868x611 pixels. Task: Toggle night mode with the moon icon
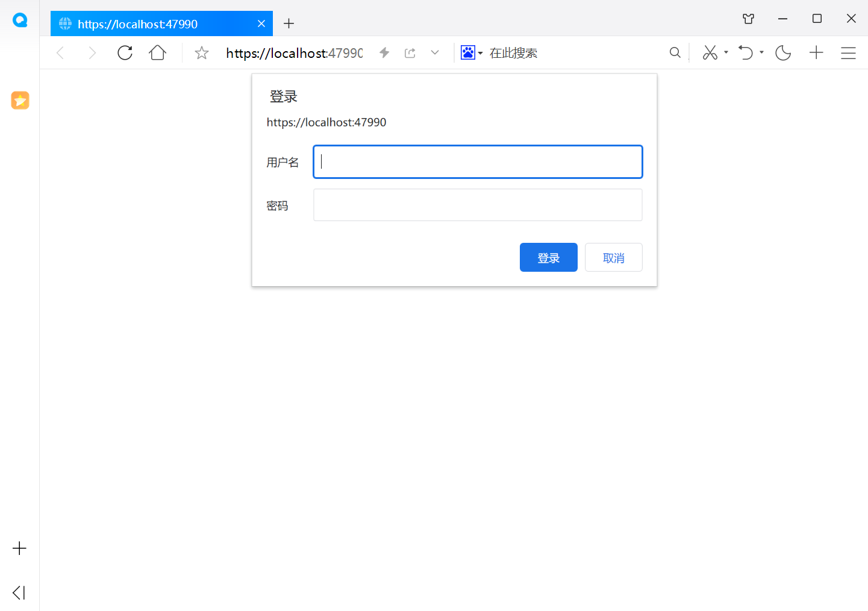(783, 53)
